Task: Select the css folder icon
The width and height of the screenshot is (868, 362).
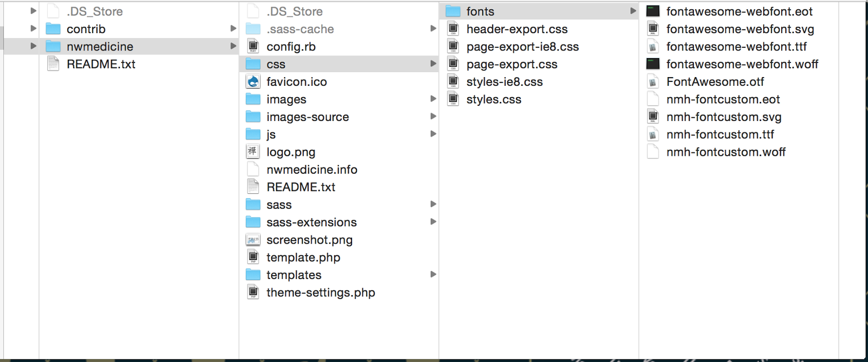Action: coord(253,64)
